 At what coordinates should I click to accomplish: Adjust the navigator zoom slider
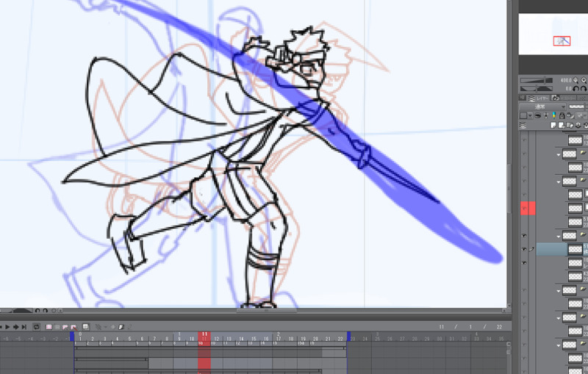point(537,80)
